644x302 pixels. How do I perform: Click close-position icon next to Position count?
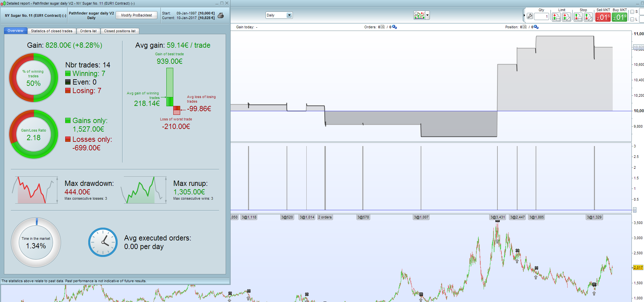click(524, 27)
